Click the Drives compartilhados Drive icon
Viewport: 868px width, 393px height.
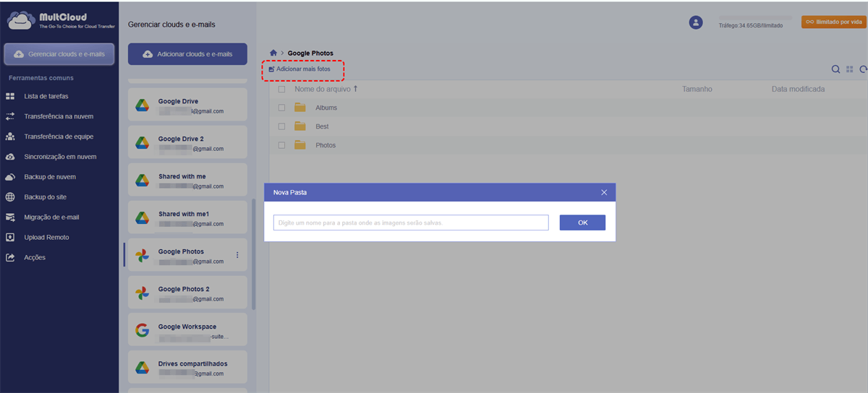tap(142, 368)
